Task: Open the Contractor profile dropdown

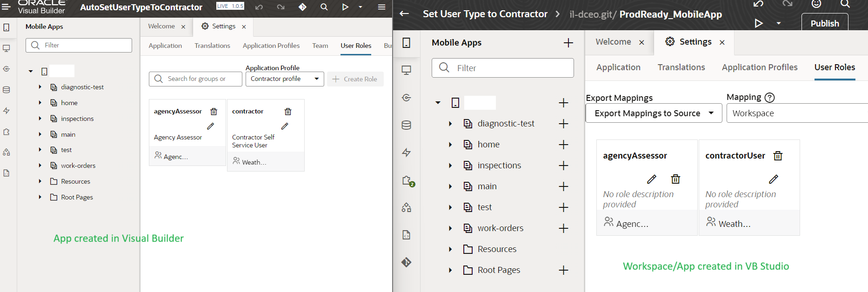Action: 285,79
